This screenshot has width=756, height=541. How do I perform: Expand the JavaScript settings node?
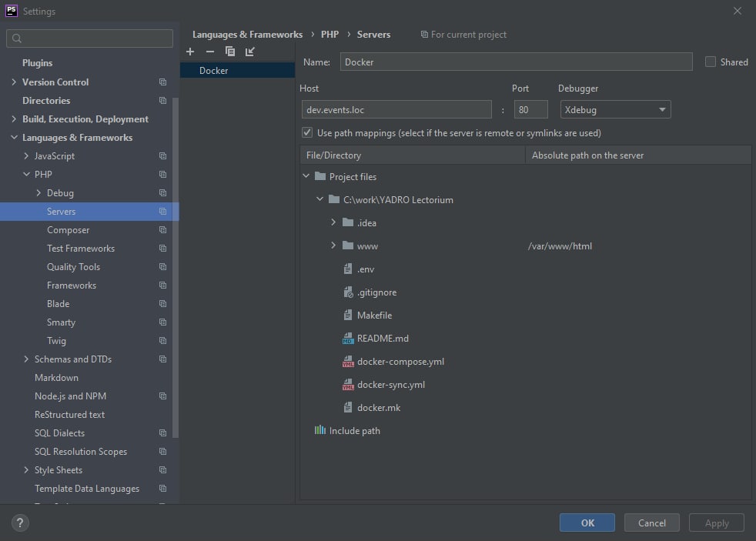[x=26, y=156]
